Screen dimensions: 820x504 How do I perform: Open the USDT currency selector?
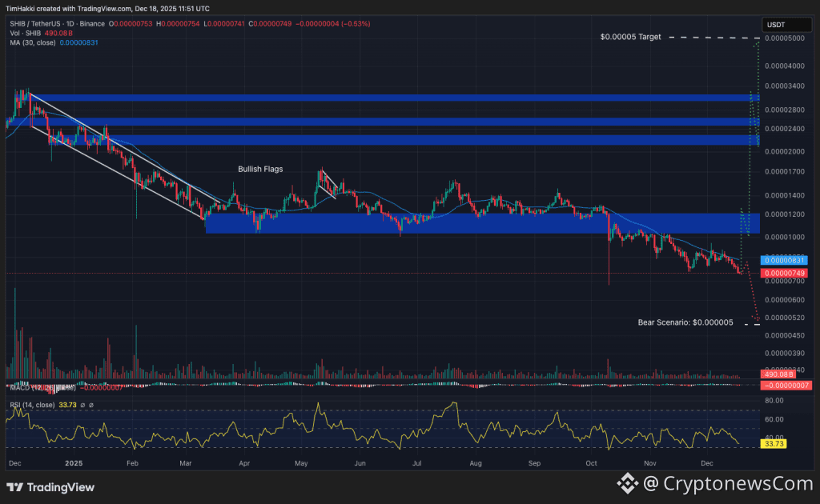786,24
